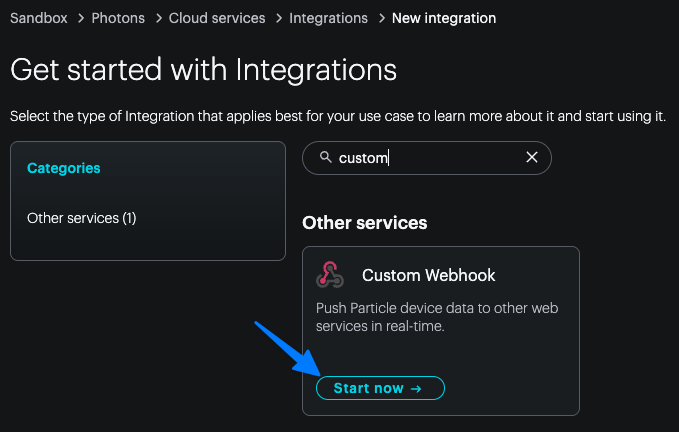Click the search magnifier icon
The width and height of the screenshot is (679, 432).
[x=325, y=157]
